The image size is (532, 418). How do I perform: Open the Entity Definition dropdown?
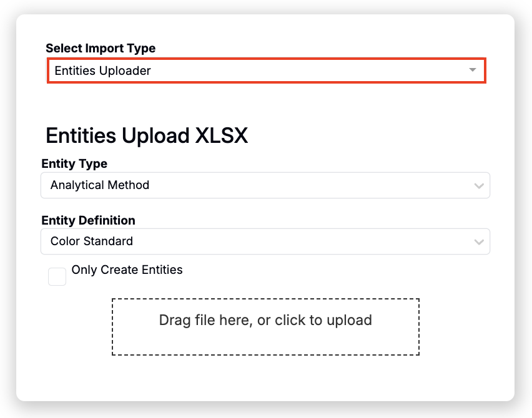coord(265,241)
